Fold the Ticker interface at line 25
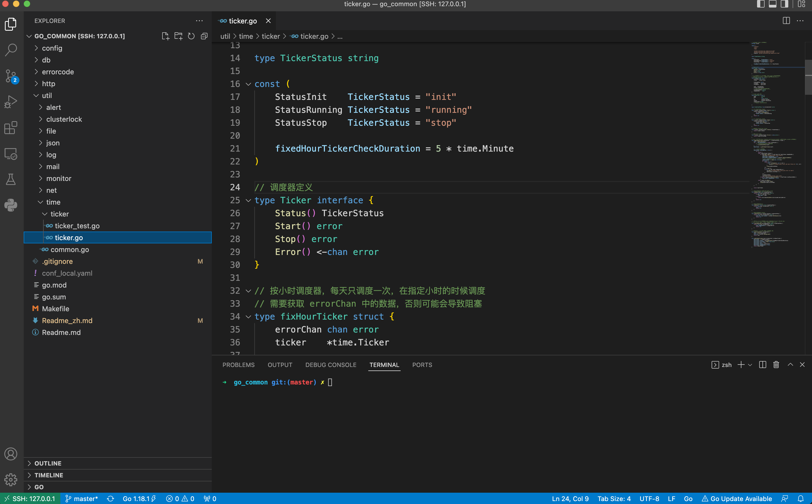Viewport: 812px width, 504px height. coord(248,200)
